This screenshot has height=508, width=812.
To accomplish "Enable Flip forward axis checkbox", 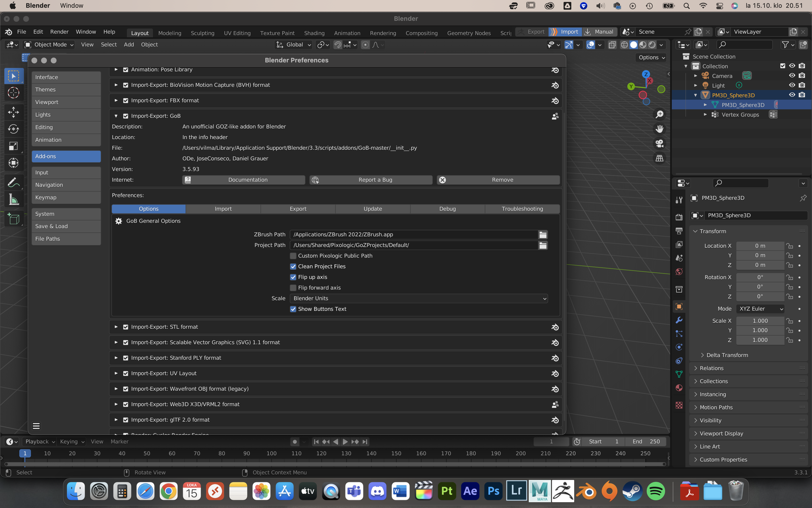I will coord(293,288).
